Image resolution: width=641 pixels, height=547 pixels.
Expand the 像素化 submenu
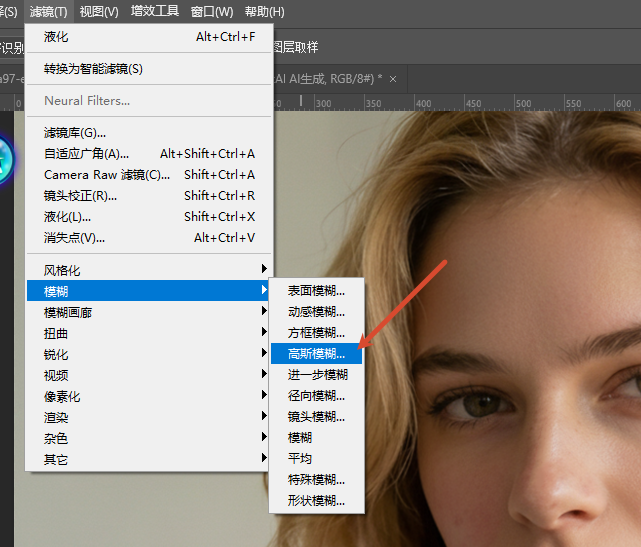148,396
